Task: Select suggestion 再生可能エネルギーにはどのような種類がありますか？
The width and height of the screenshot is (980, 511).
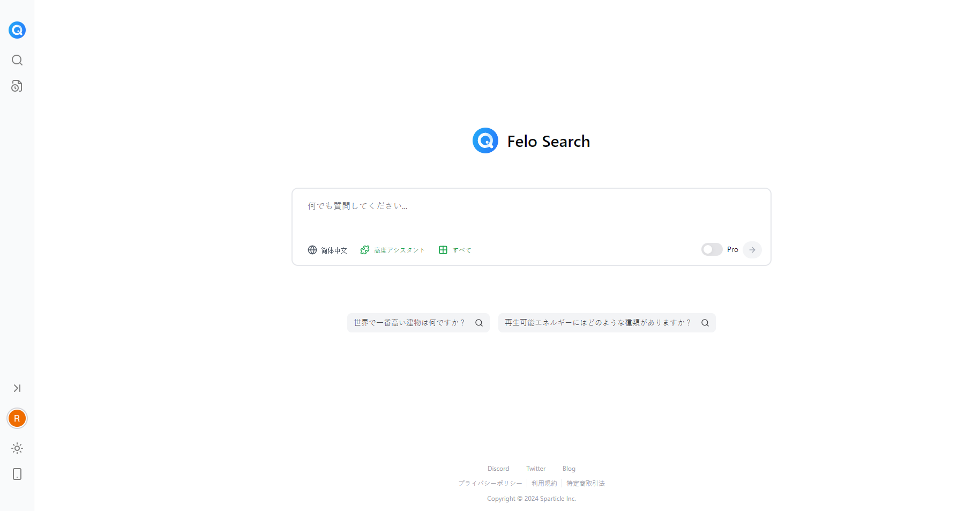Action: pos(607,323)
